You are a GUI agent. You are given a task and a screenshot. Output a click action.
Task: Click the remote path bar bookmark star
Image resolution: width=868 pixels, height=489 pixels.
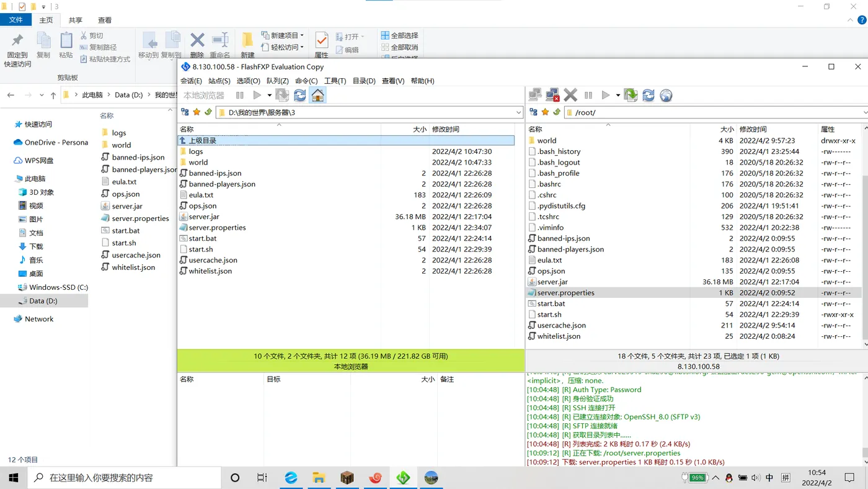tap(545, 112)
